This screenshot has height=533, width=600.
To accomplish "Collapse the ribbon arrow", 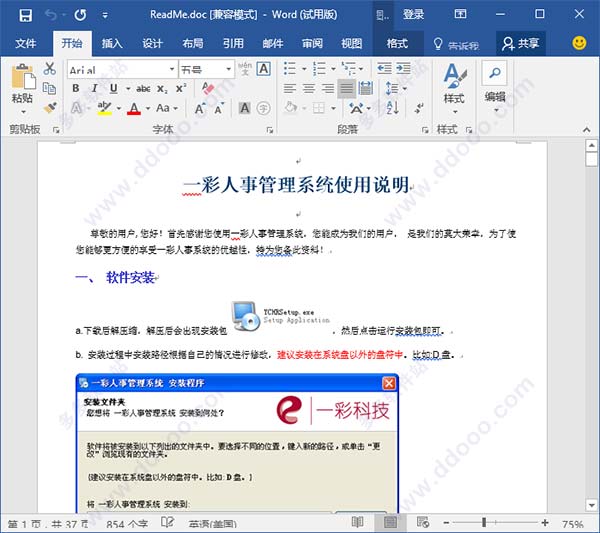I will pyautogui.click(x=587, y=130).
